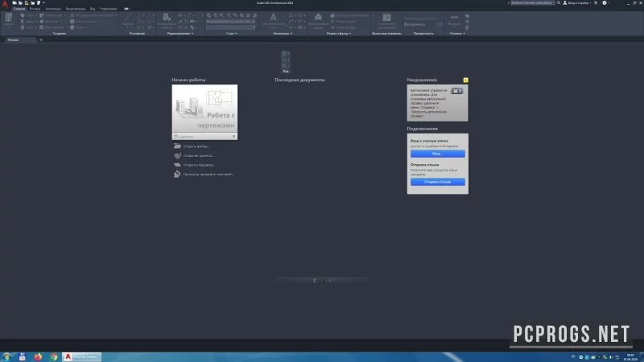This screenshot has height=362, width=644.
Task: Click the help question mark icon
Action: pyautogui.click(x=605, y=3)
